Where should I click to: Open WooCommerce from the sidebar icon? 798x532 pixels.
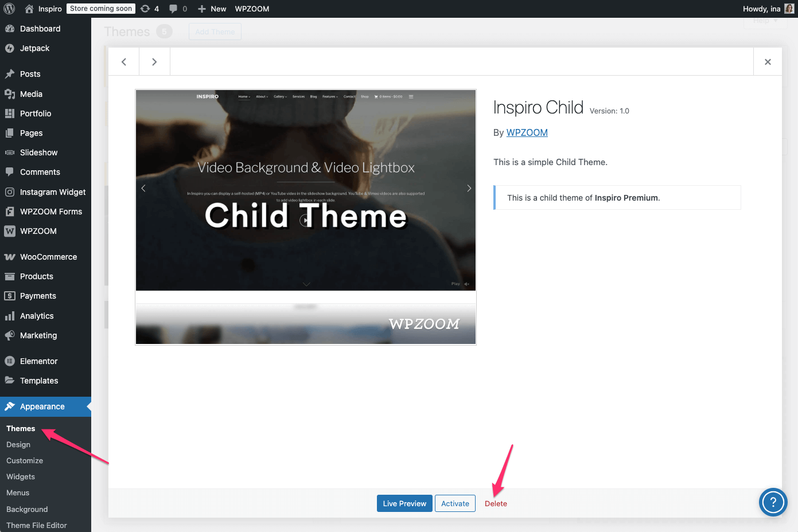tap(10, 257)
